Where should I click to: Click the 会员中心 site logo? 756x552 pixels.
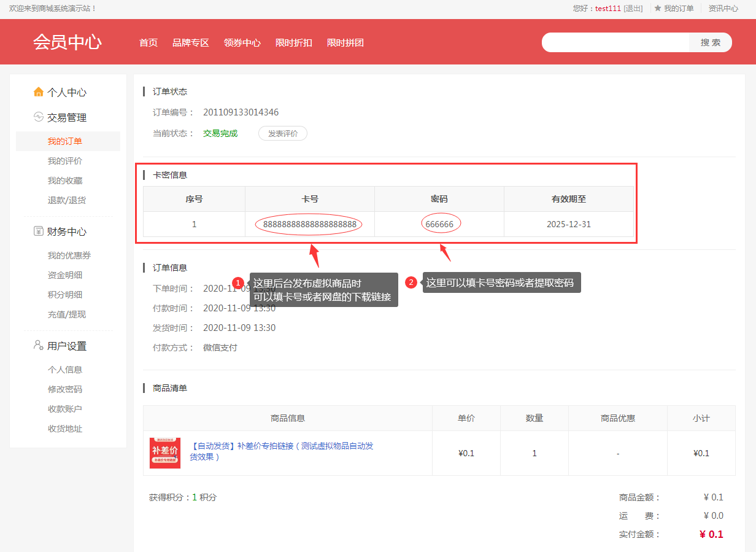(67, 42)
